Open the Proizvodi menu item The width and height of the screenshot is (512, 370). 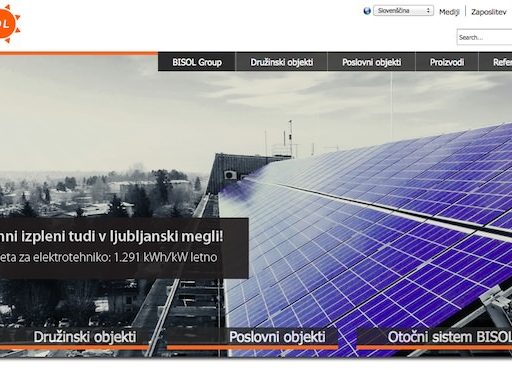click(x=447, y=62)
